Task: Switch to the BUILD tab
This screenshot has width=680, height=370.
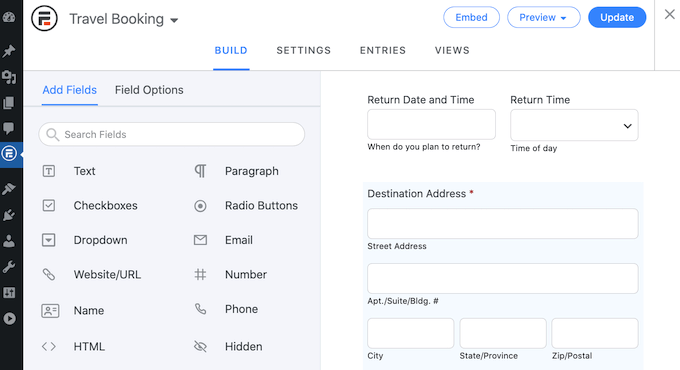Action: click(231, 50)
